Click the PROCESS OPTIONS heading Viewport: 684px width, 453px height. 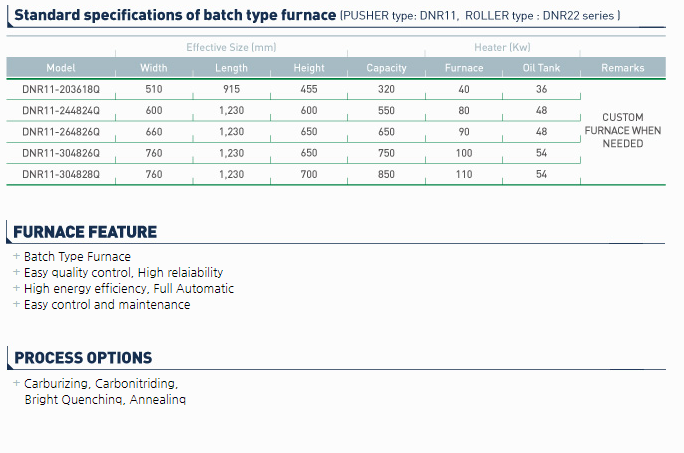coord(83,358)
